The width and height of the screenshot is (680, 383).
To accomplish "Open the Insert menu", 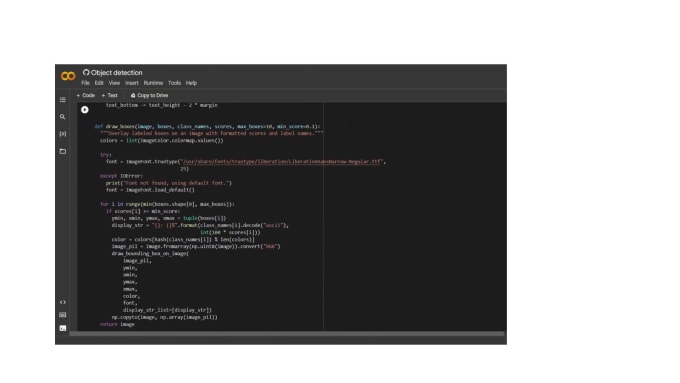I will 132,83.
